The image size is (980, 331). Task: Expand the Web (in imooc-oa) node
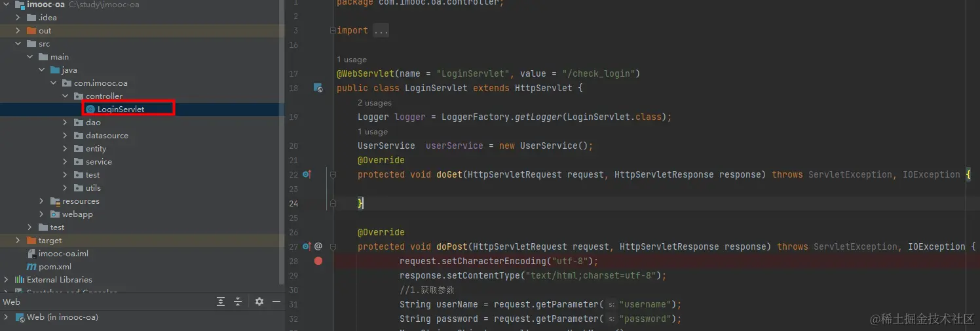[6, 317]
